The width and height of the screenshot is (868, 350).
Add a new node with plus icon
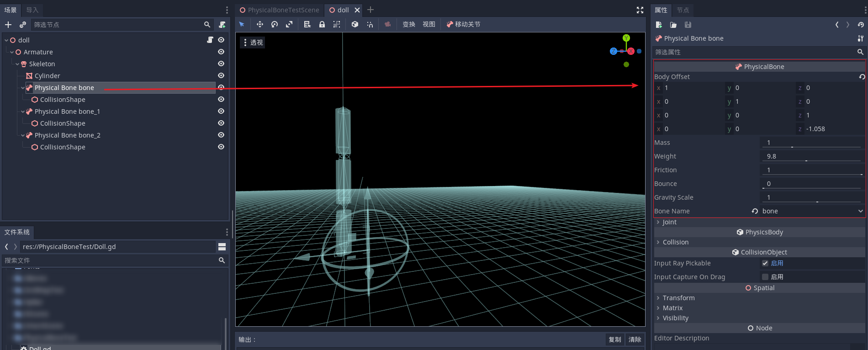pos(8,25)
